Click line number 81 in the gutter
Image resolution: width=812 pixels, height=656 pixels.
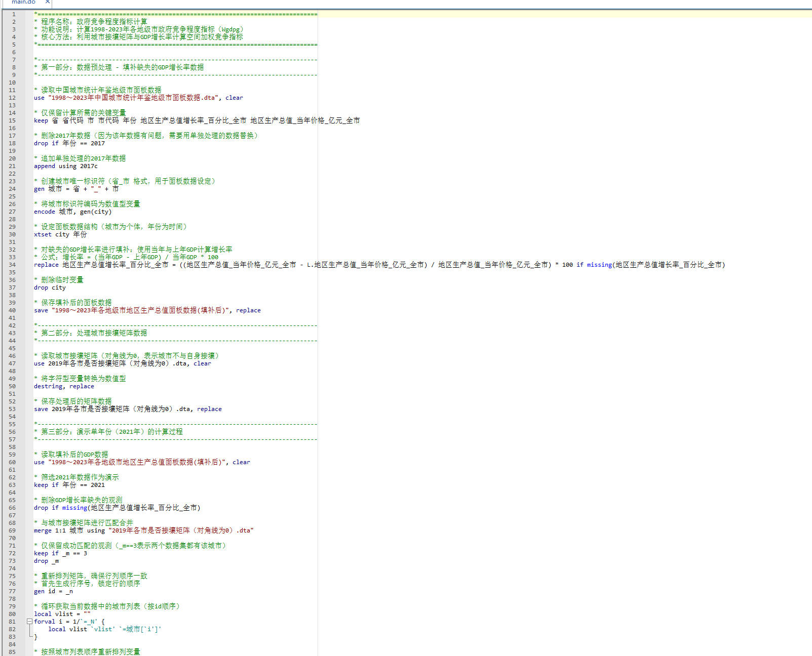tap(12, 622)
